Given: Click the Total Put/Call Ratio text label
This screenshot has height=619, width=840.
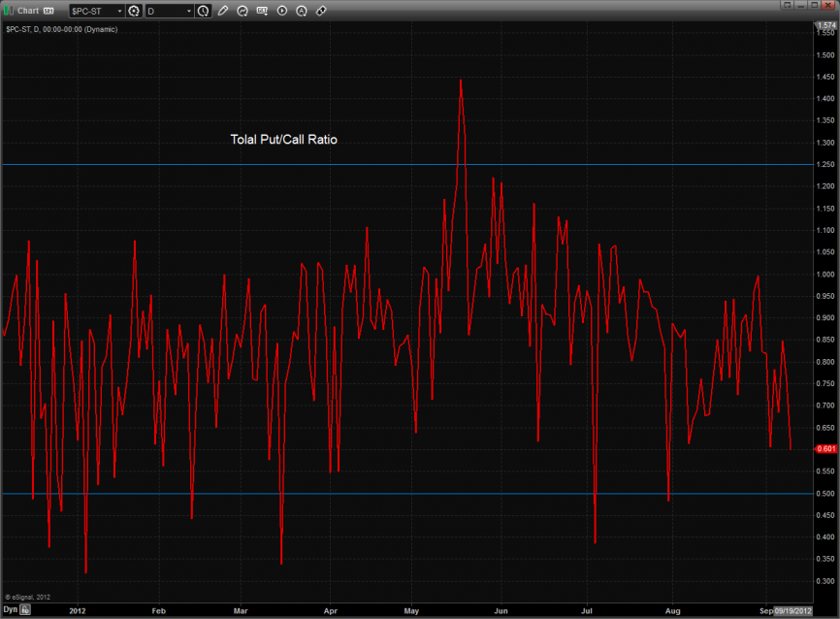Looking at the screenshot, I should (x=283, y=140).
